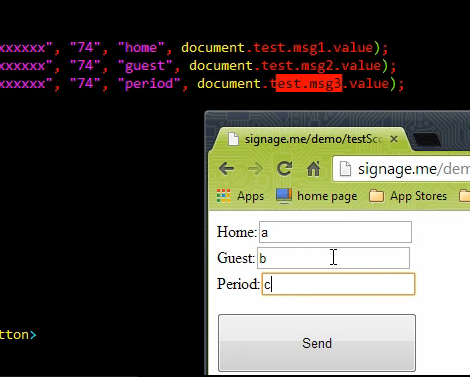Viewport: 470px width, 377px height.
Task: Open the Apps grid shortcut
Action: pyautogui.click(x=240, y=196)
